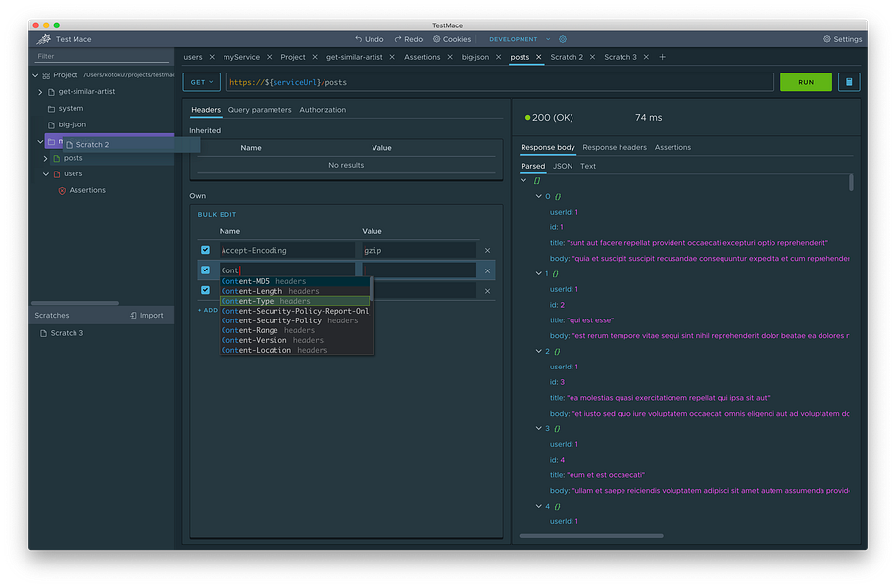Delete the Accept-Encoding header row
896x588 pixels.
(487, 250)
